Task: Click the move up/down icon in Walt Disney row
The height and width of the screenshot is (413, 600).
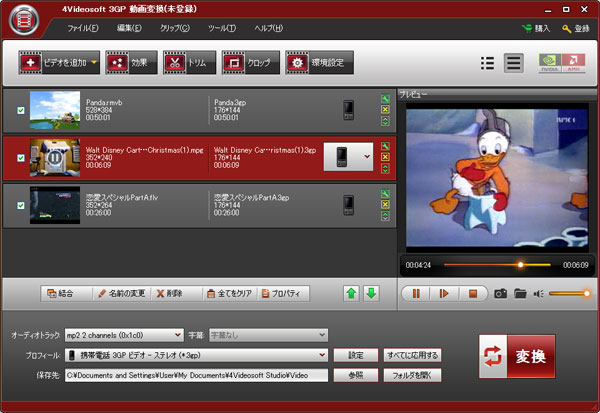Action: tap(385, 168)
